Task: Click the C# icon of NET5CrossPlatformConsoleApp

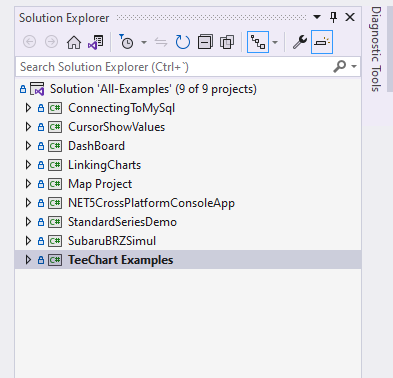Action: tap(55, 203)
